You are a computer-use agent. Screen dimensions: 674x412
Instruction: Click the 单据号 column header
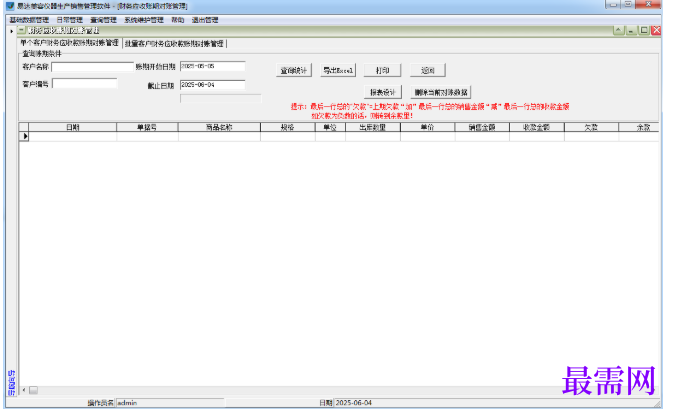(x=147, y=127)
